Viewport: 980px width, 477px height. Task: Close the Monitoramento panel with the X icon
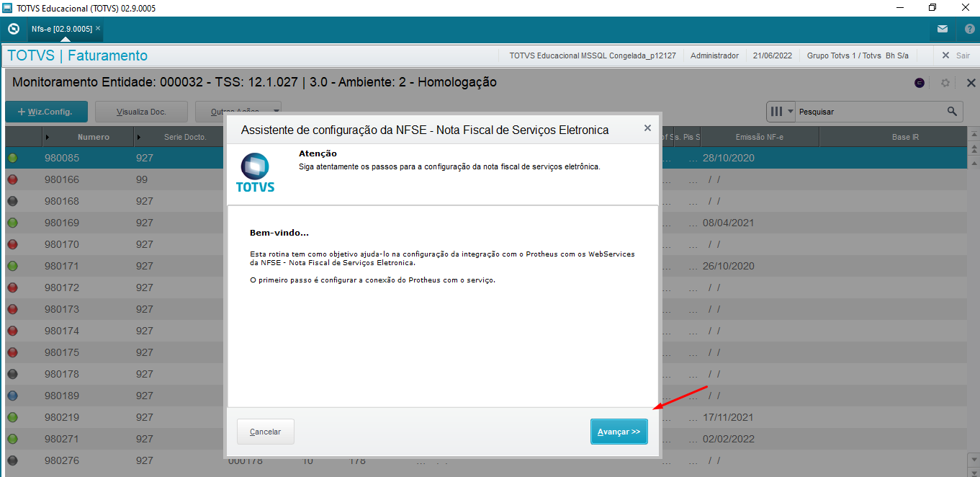tap(971, 83)
